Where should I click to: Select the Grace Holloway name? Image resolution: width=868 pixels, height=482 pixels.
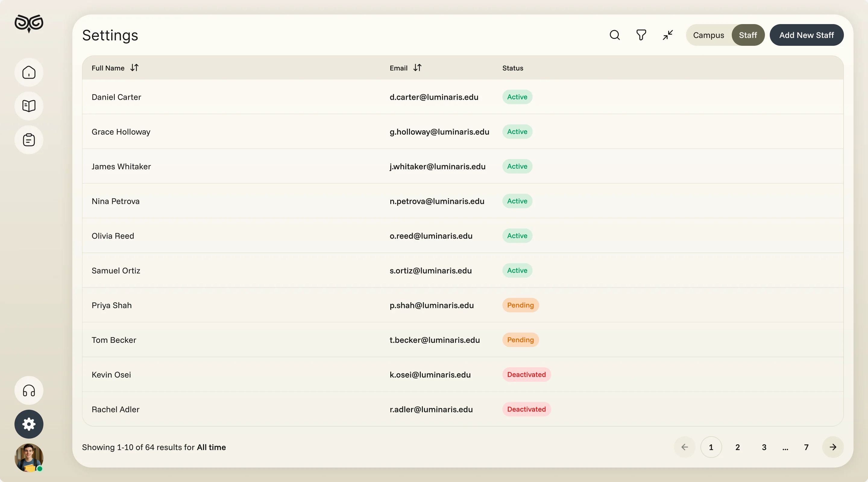(x=121, y=132)
